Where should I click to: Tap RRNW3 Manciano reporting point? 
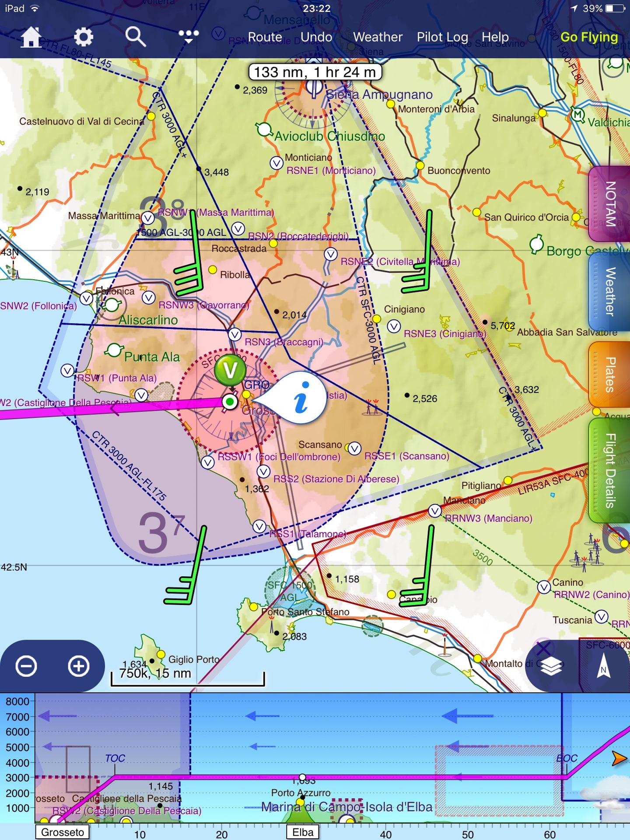(x=435, y=511)
